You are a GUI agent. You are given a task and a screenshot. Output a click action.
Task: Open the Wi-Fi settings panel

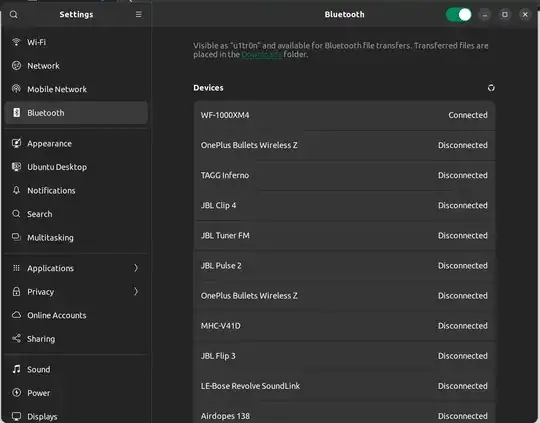point(76,42)
